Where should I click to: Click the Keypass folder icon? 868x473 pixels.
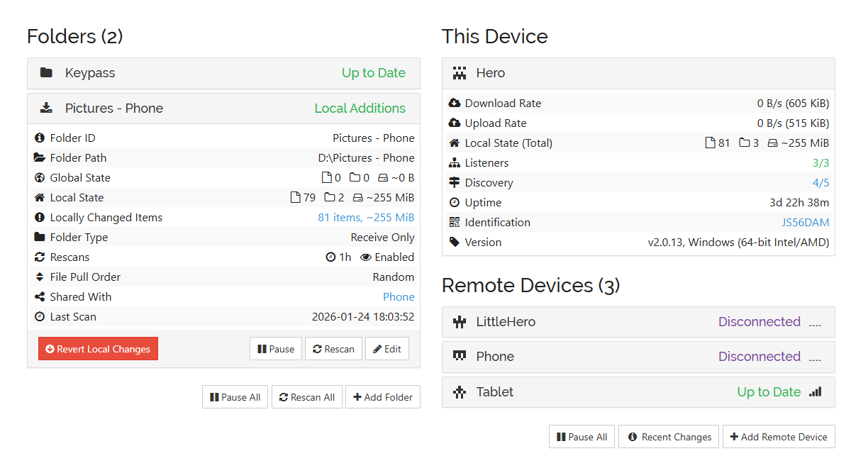(x=46, y=73)
